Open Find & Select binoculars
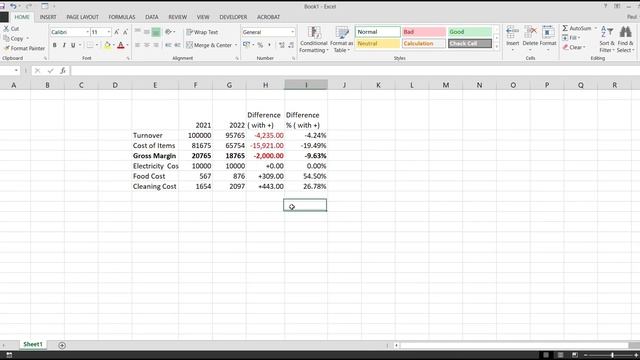This screenshot has height=360, width=640. 625,40
